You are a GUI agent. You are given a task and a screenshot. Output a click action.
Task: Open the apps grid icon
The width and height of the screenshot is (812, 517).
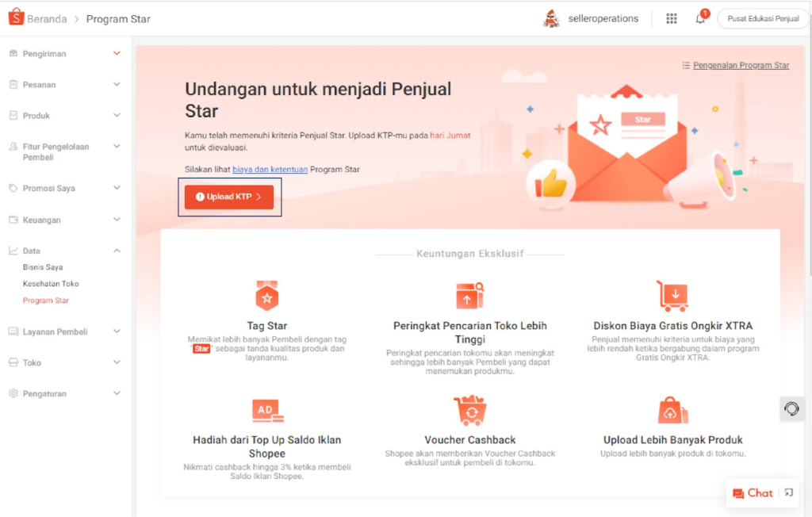[x=671, y=19]
